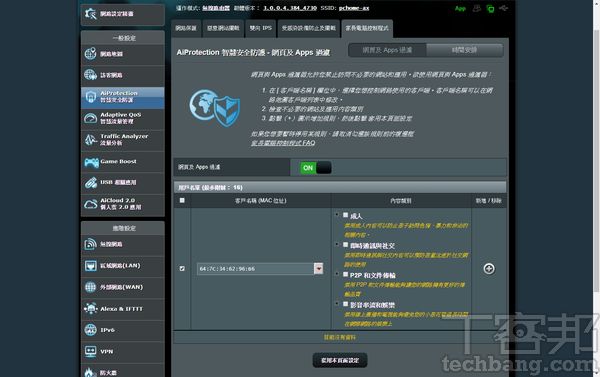Image resolution: width=600 pixels, height=377 pixels.
Task: Switch to the Malicious Sites Blocking tab
Action: click(x=223, y=28)
